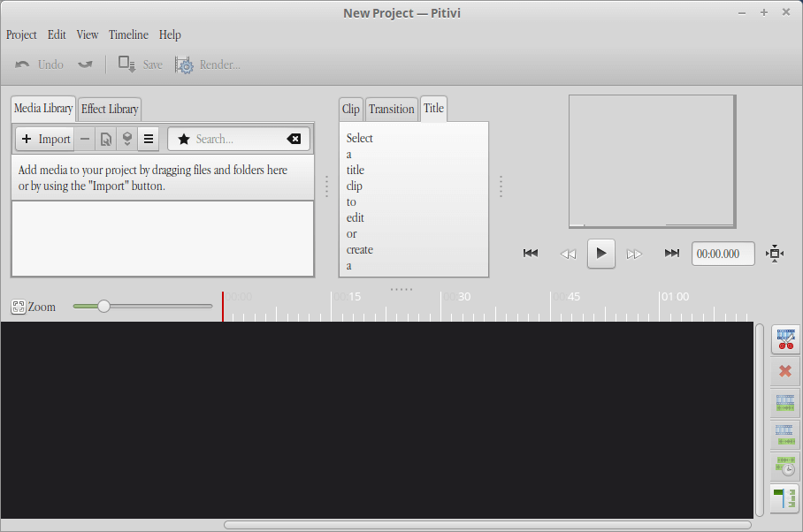Screen dimensions: 803x532
Task: Click the empty timeline track area
Action: click(377, 420)
